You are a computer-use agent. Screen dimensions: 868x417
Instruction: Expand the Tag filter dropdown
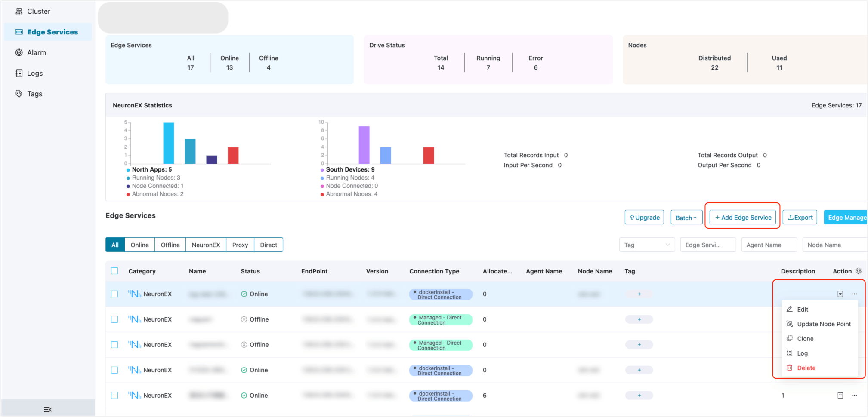pyautogui.click(x=646, y=245)
